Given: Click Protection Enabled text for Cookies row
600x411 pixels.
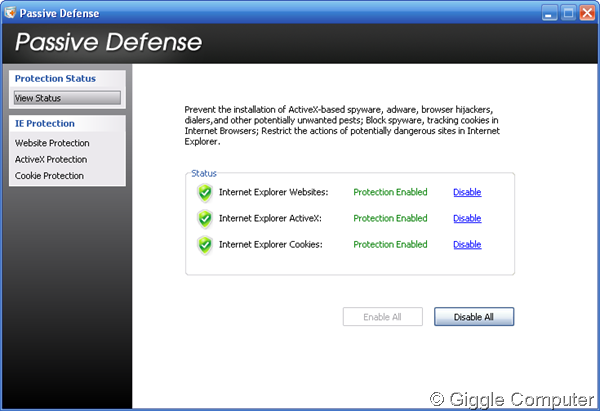Looking at the screenshot, I should 390,245.
